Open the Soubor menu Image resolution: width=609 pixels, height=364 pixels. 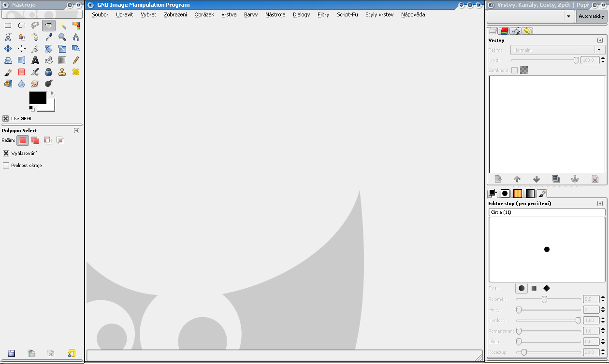100,14
